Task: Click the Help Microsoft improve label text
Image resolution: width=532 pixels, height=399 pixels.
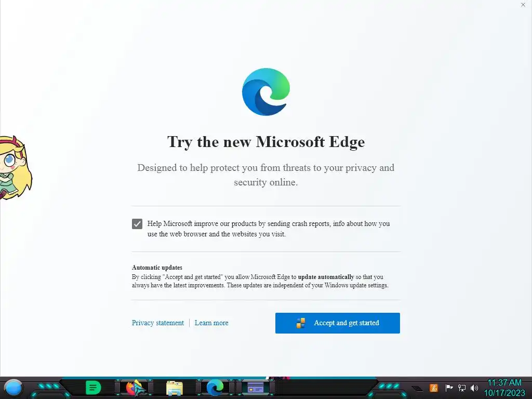Action: click(x=269, y=229)
